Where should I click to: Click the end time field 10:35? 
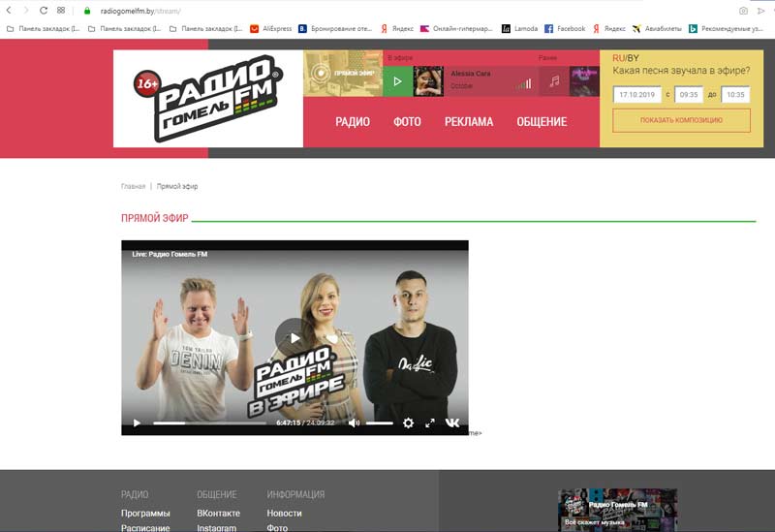click(x=735, y=94)
